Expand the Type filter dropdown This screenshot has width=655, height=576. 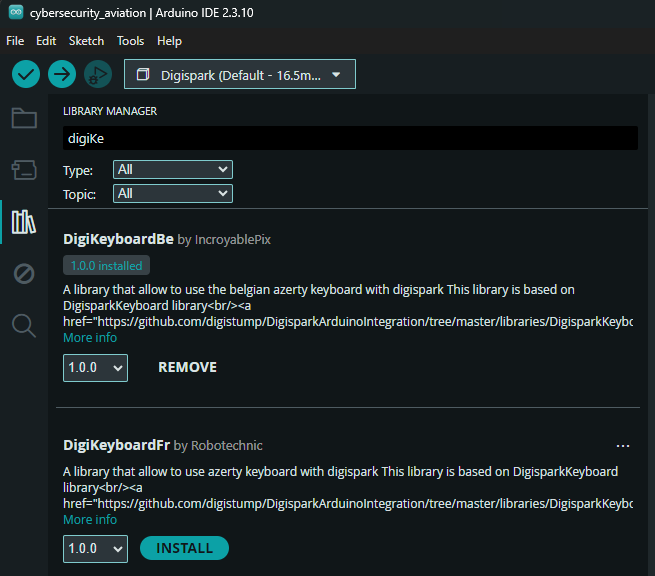[x=173, y=170]
